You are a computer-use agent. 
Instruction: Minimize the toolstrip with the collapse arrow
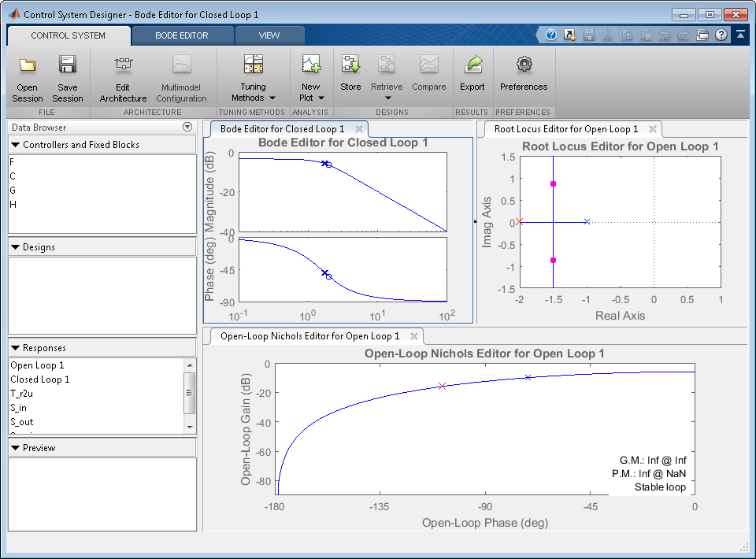[741, 35]
